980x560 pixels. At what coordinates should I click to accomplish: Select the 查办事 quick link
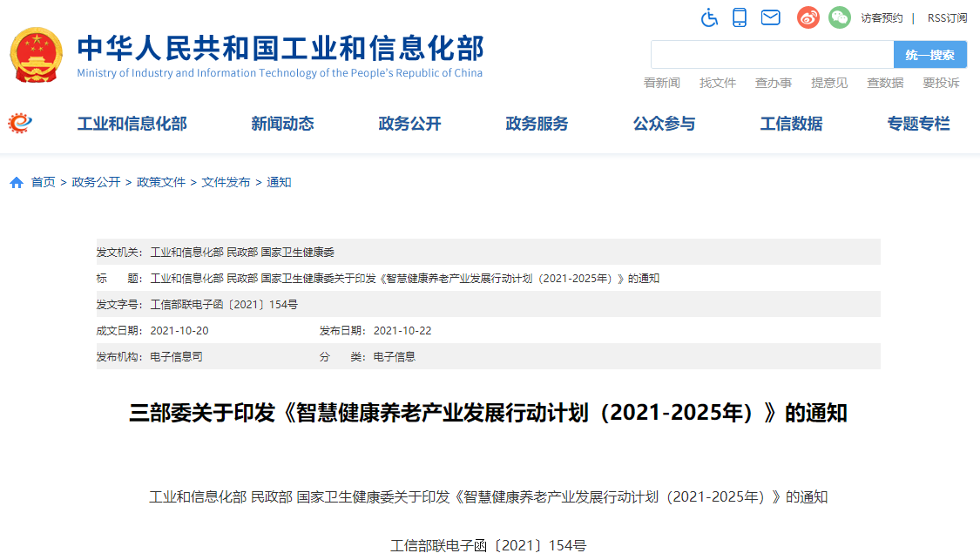click(774, 83)
